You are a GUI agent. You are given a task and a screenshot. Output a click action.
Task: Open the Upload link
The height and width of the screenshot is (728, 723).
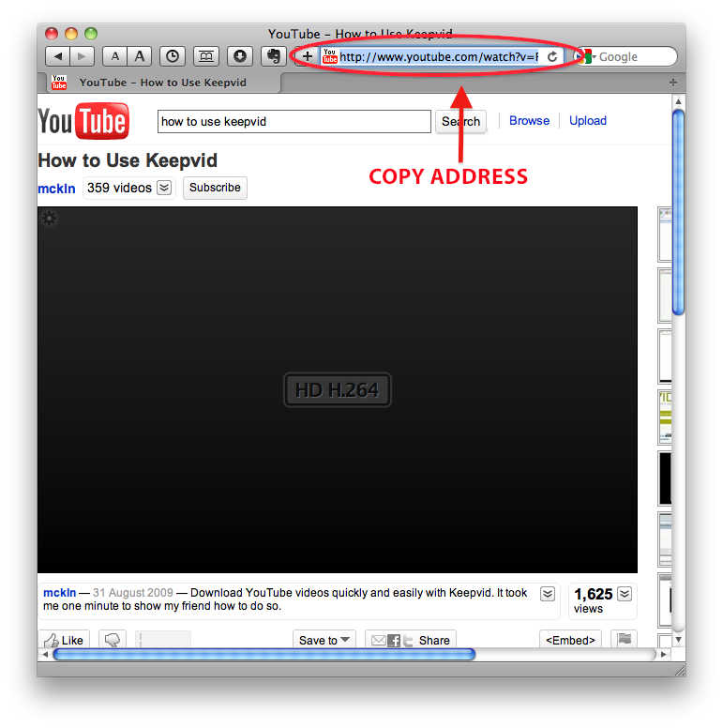[x=587, y=121]
